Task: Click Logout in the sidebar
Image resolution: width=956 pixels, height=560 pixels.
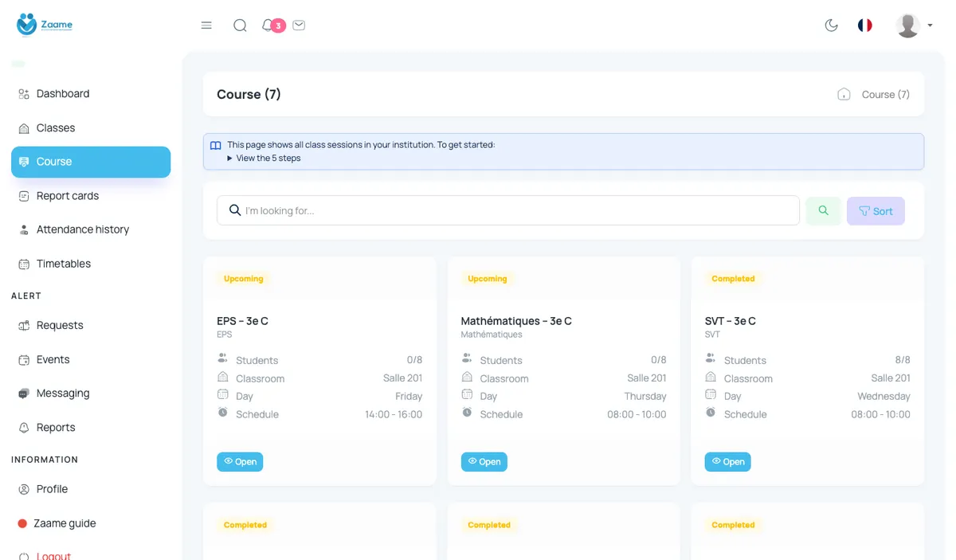Action: tap(91, 556)
